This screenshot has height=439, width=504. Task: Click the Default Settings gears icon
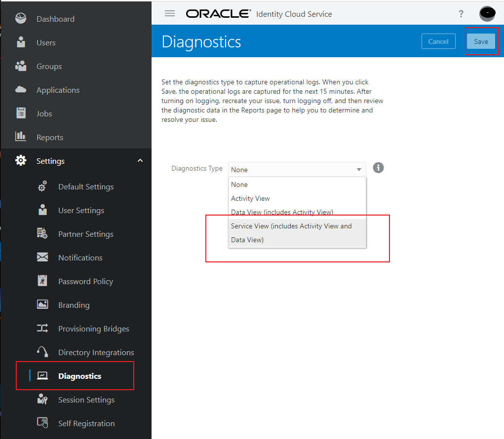pos(42,186)
